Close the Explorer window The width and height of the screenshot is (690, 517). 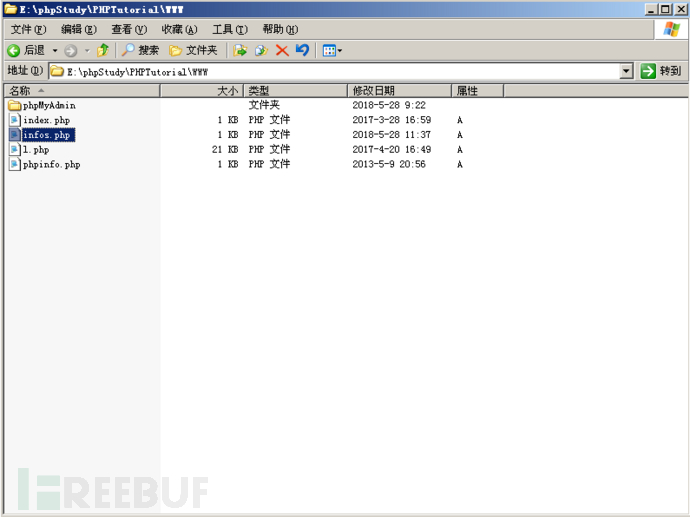tap(681, 9)
